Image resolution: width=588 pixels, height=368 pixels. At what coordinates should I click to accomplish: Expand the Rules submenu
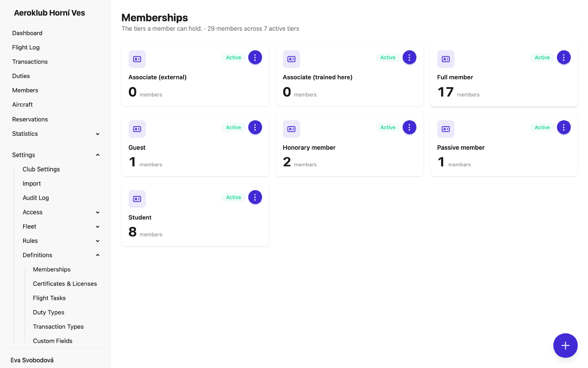[x=61, y=241]
